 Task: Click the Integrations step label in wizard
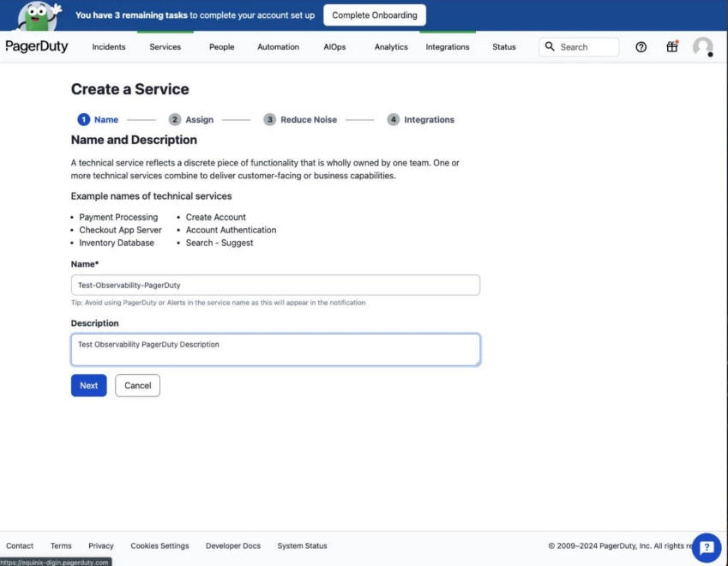pyautogui.click(x=429, y=119)
